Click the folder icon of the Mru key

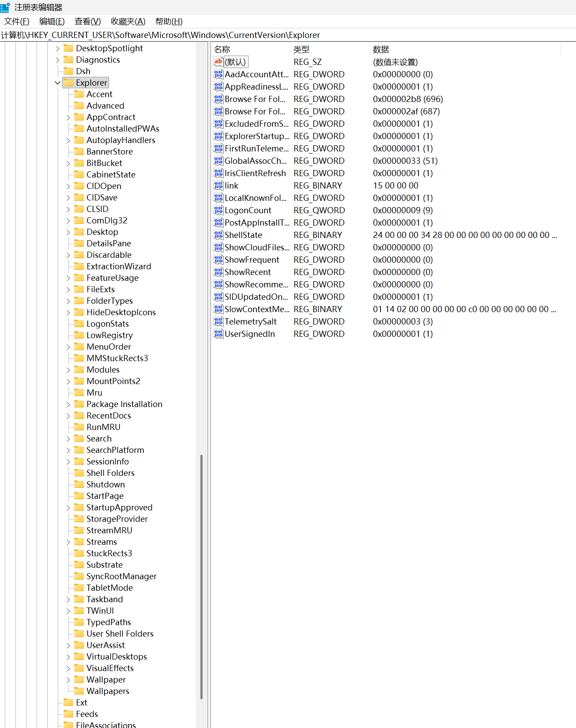click(79, 392)
